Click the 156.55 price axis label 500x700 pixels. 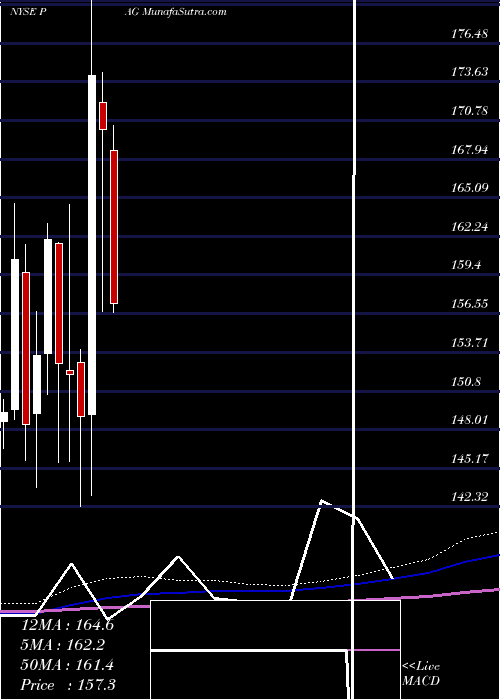[469, 304]
